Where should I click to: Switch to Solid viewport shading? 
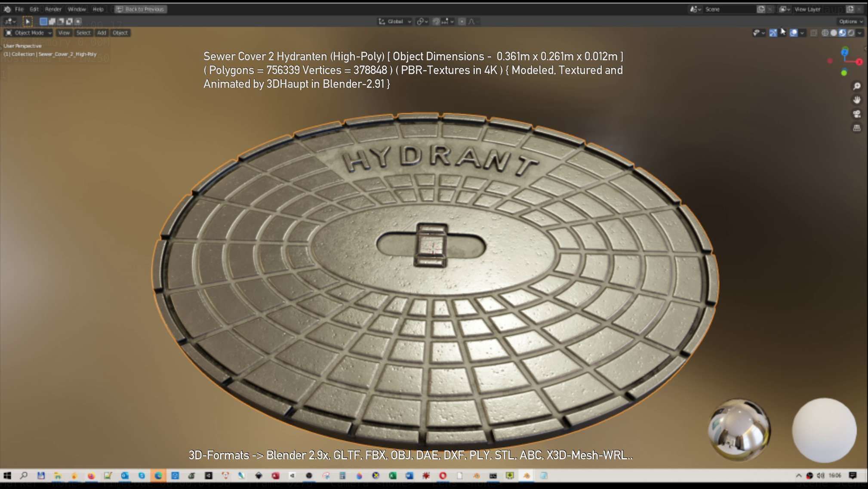point(834,33)
